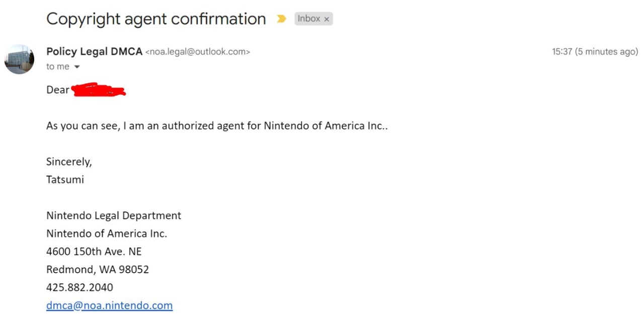Click Nintendo of America Inc. in signature
The width and height of the screenshot is (644, 318).
click(107, 234)
